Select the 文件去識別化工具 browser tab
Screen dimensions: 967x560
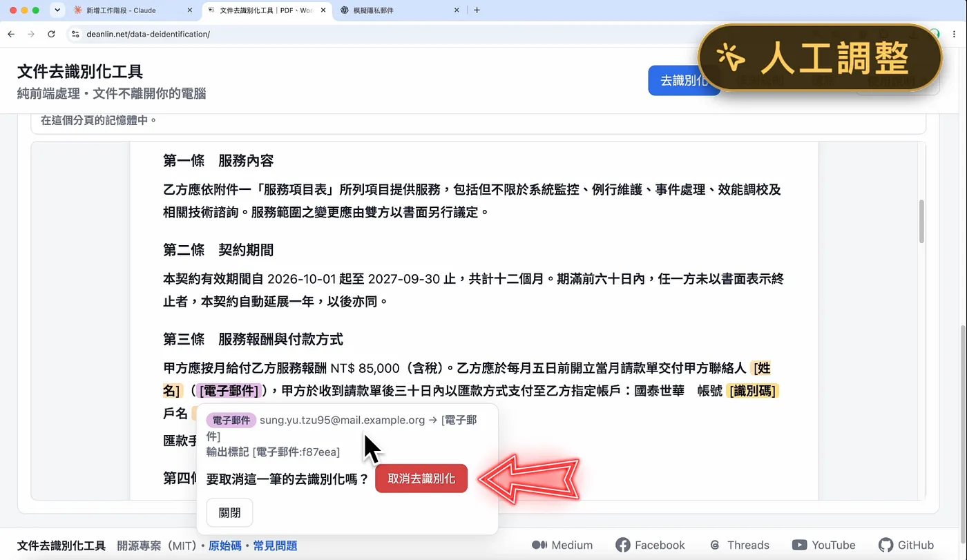266,10
